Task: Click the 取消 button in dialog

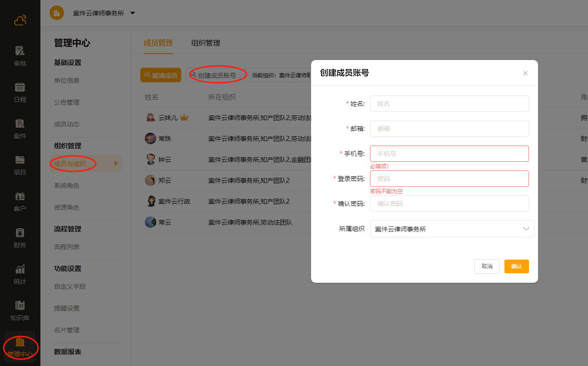Action: coord(487,266)
